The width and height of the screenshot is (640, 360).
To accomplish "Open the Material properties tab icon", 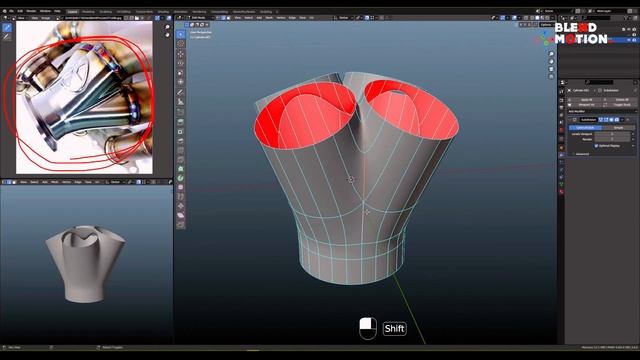I will coord(562,191).
